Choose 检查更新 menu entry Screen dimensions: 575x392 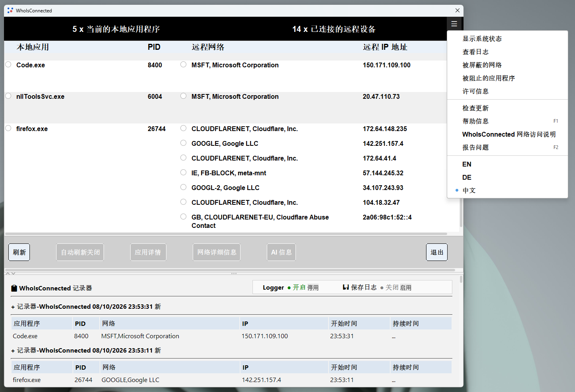pos(507,108)
